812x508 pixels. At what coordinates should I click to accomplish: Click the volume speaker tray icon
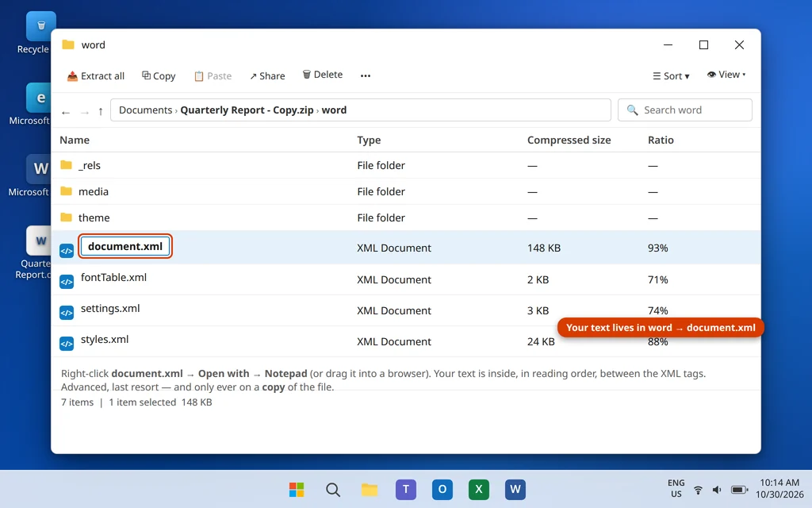click(717, 489)
